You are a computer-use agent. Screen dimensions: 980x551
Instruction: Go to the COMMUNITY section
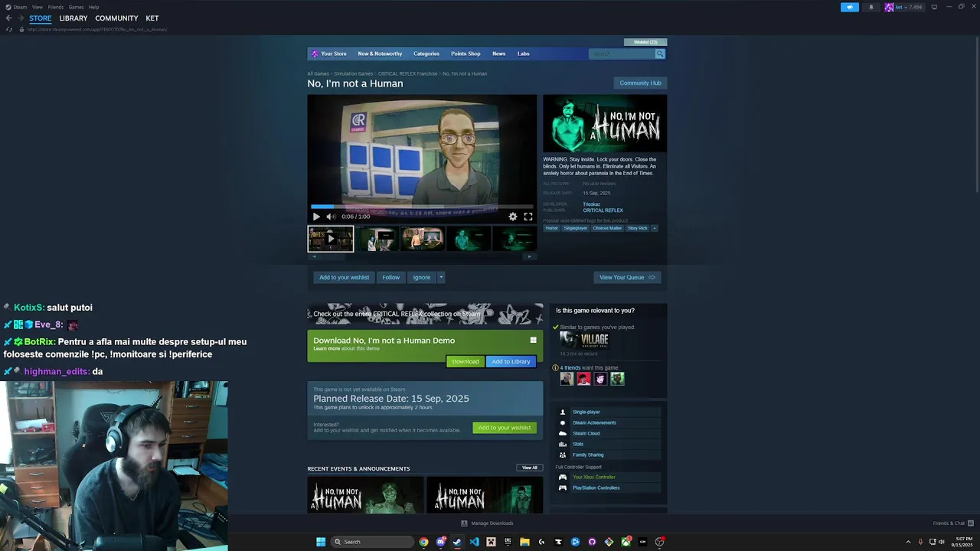(116, 18)
